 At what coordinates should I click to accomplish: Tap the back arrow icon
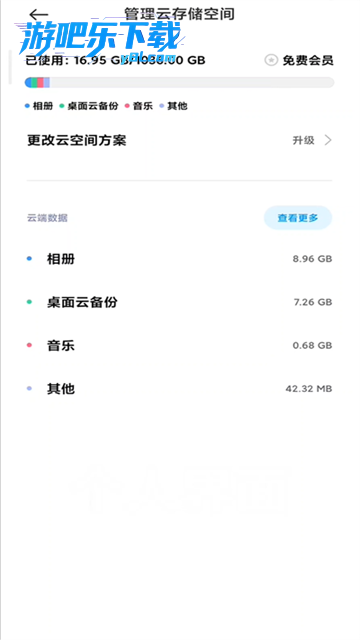(x=38, y=15)
